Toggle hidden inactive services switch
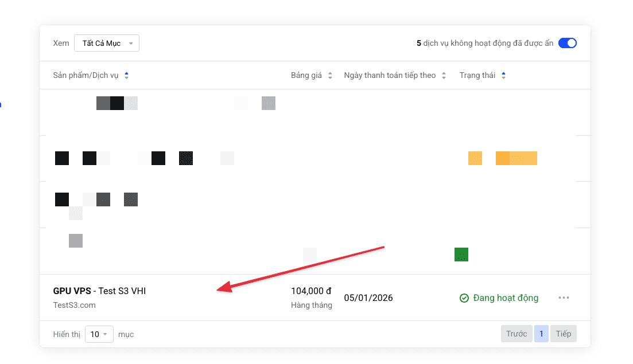Viewport: 633px width, 364px height. 567,43
